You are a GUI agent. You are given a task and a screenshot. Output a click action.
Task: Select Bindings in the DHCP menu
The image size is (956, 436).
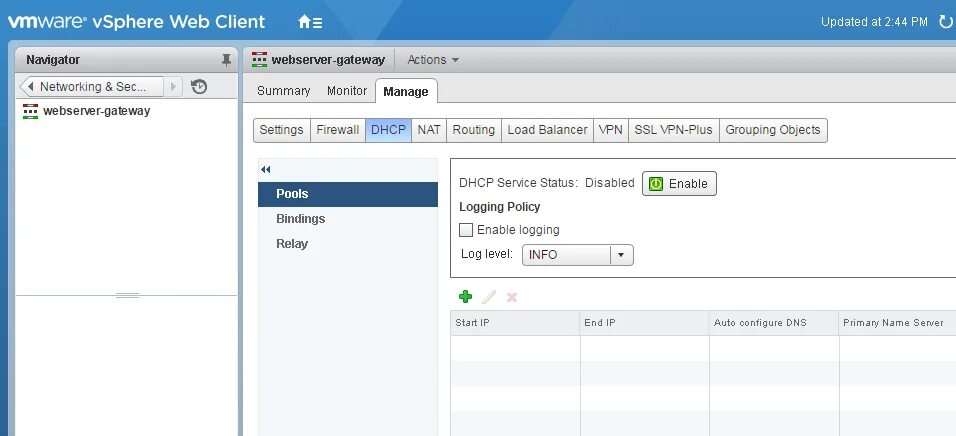300,219
